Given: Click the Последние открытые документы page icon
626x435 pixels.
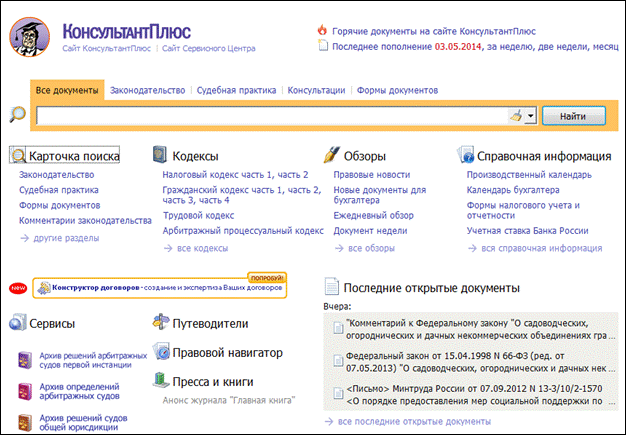Looking at the screenshot, I should click(x=331, y=287).
